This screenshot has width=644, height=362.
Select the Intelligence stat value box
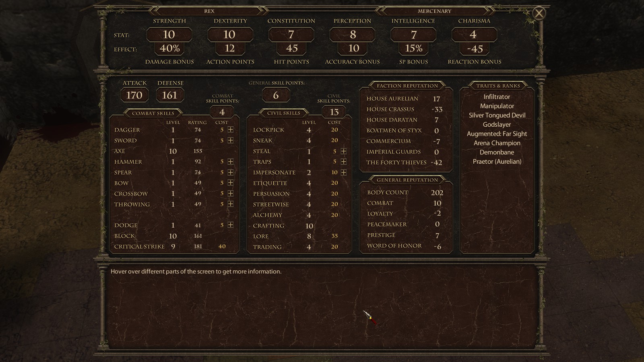tap(413, 35)
